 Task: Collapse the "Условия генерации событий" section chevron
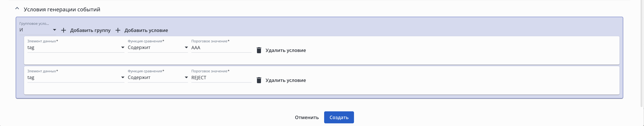coord(17,9)
